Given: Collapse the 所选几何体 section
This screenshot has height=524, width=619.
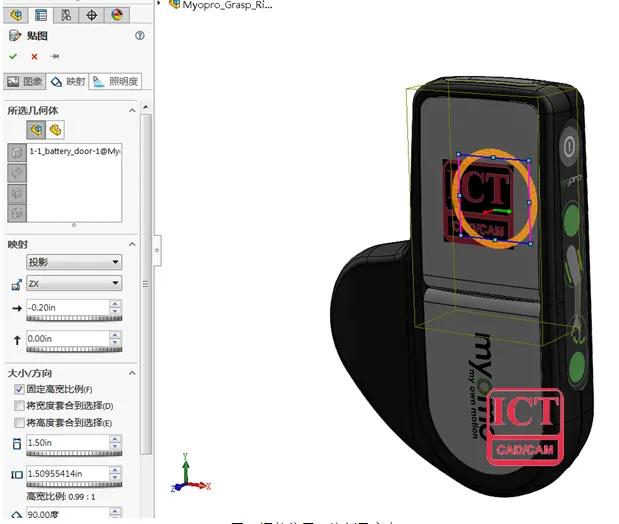Looking at the screenshot, I should (131, 110).
